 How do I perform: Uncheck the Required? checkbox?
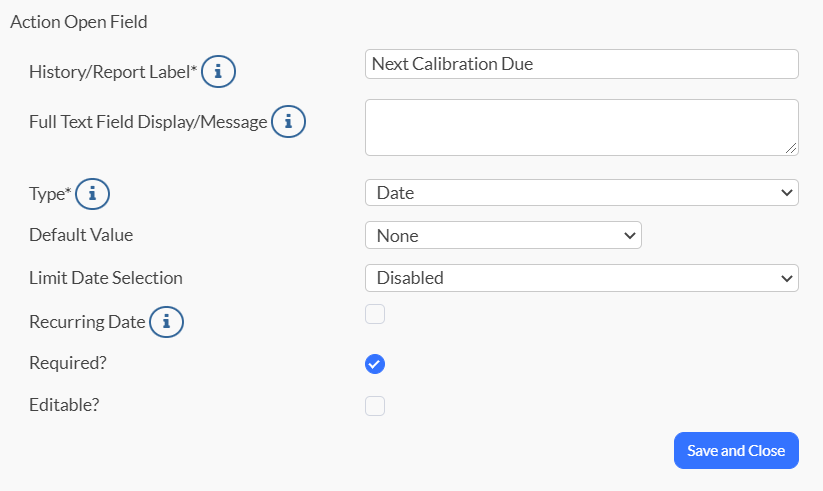click(x=375, y=364)
